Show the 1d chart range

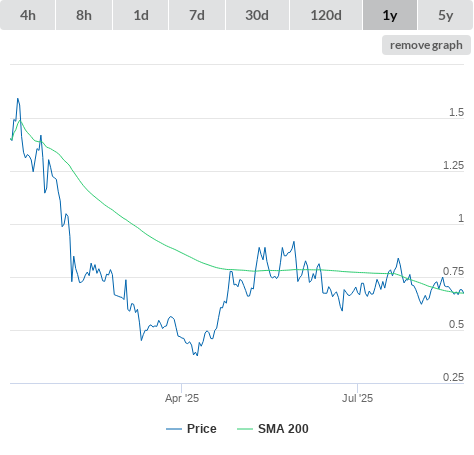(141, 15)
